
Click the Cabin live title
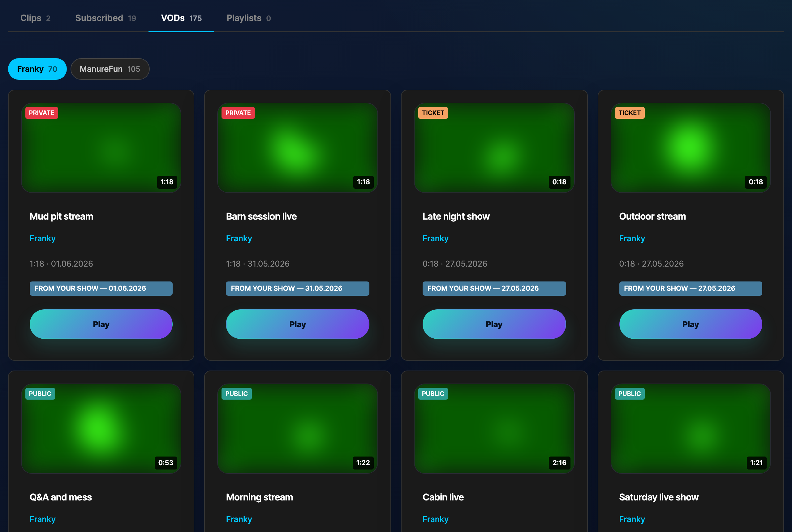click(443, 497)
